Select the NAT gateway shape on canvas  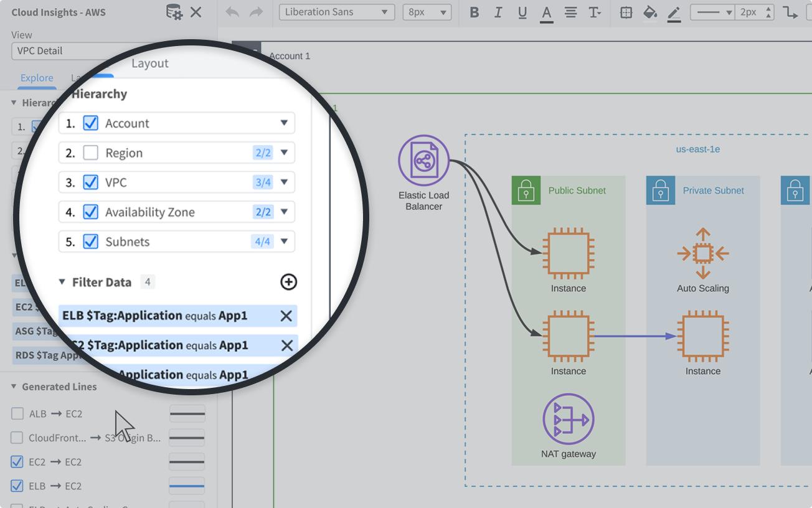(x=569, y=419)
